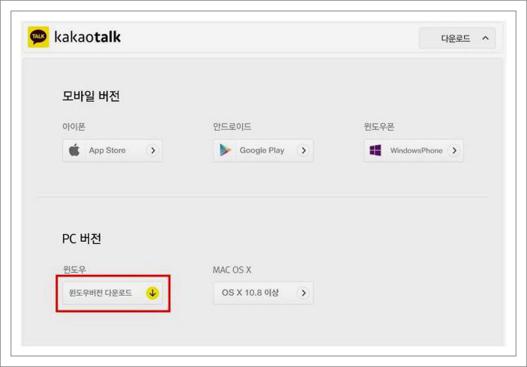Viewport: 527px width, 367px height.
Task: Click the MAC OS X label
Action: [x=232, y=270]
